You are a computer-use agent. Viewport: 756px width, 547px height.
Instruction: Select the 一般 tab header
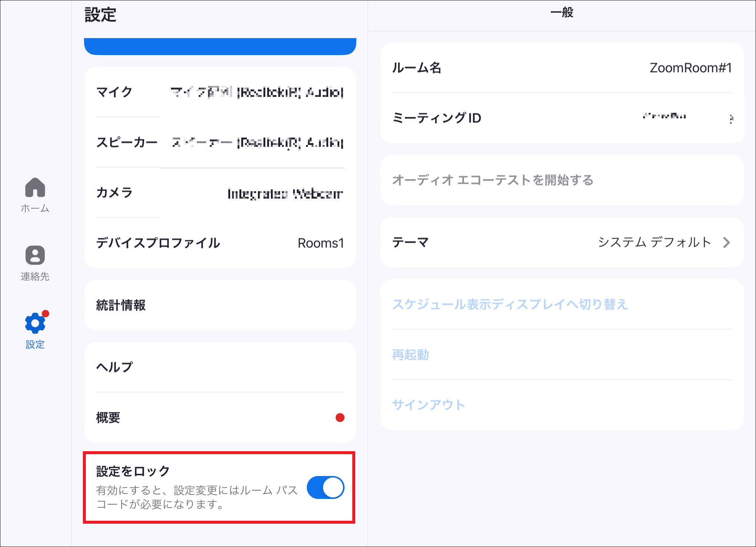561,13
